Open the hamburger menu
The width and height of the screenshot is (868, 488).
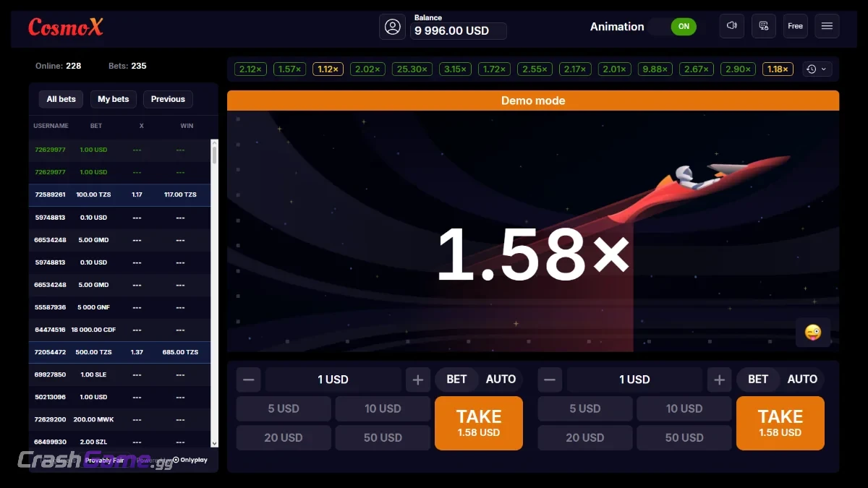coord(827,26)
